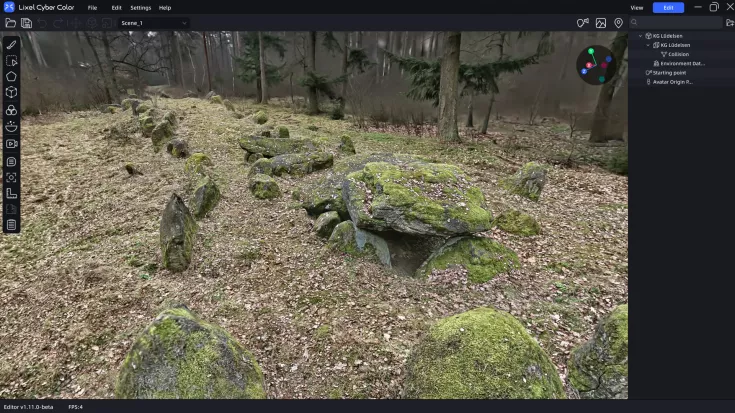735x413 pixels.
Task: Select the L-shaped ruler measure tool
Action: coord(11,193)
